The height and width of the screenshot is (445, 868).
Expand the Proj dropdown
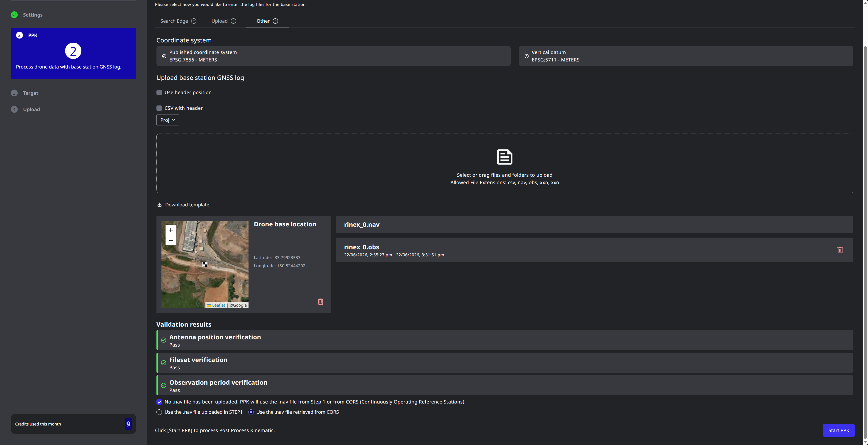click(x=168, y=120)
